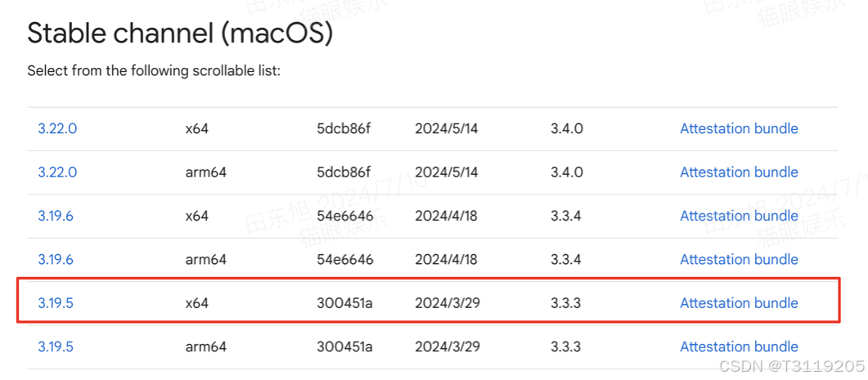This screenshot has height=380, width=868.
Task: Open 3.19.6 x64 download link
Action: point(56,216)
